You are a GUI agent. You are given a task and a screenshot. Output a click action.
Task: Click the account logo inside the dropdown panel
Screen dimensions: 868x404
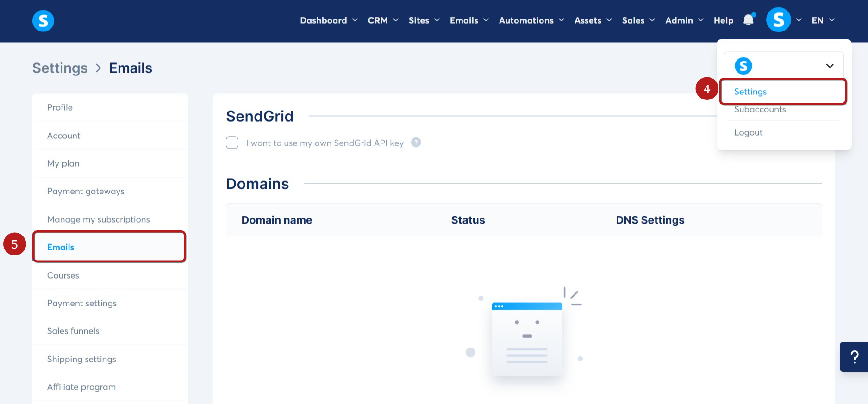pos(743,66)
